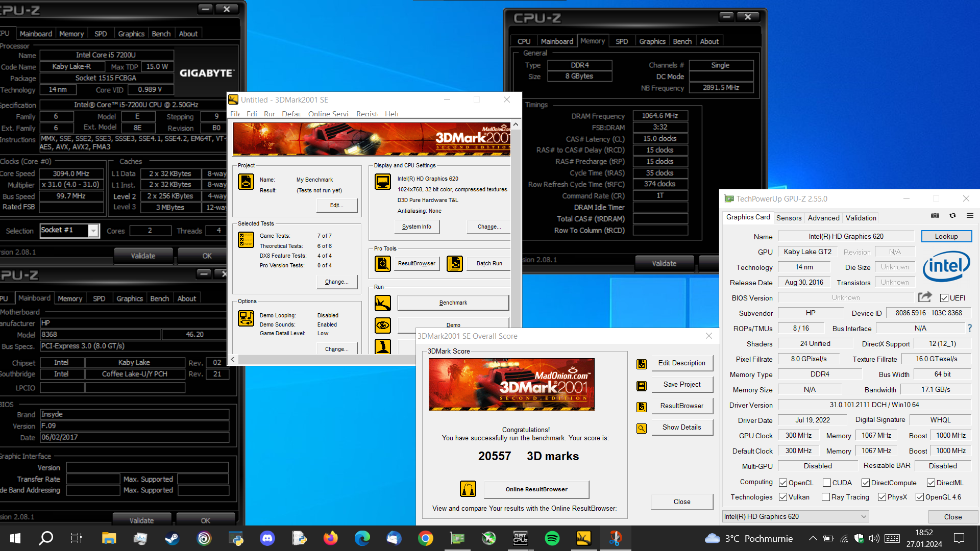
Task: Open SPD tab in top-right CPU-Z window
Action: pyautogui.click(x=622, y=41)
